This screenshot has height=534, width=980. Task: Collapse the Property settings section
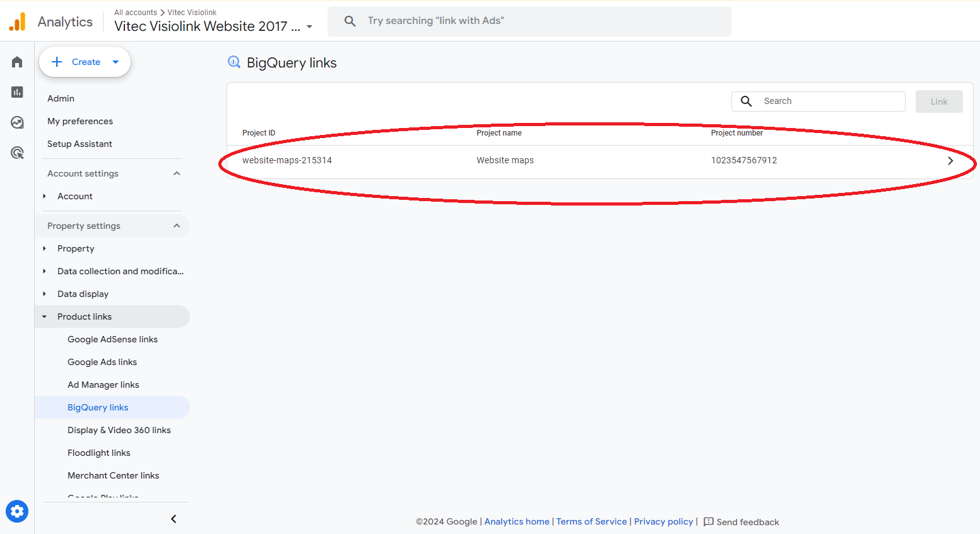177,226
